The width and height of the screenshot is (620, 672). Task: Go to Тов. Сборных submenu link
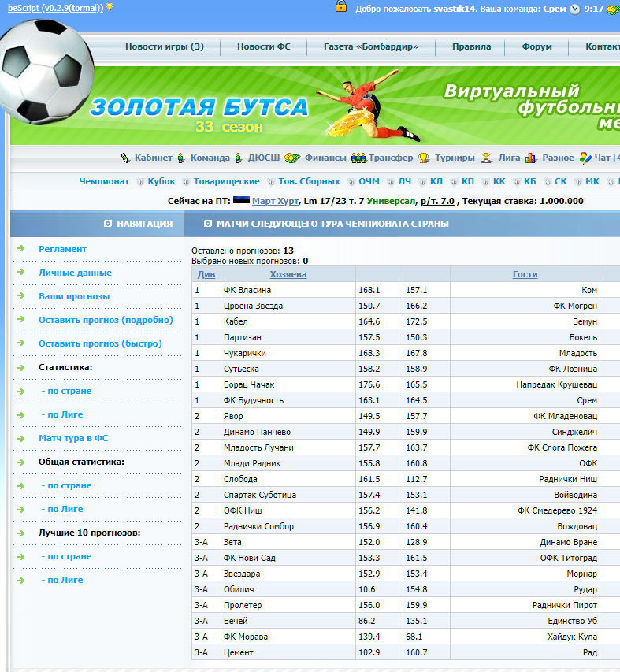pos(310,181)
